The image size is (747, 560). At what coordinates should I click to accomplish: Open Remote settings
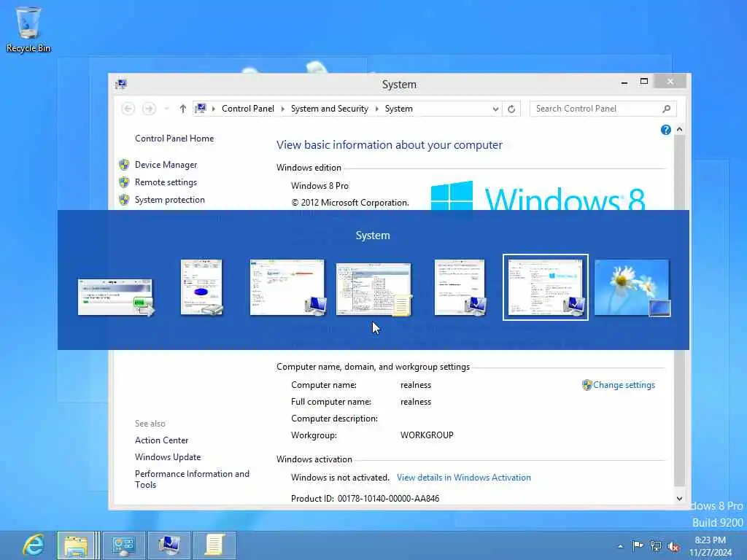166,182
